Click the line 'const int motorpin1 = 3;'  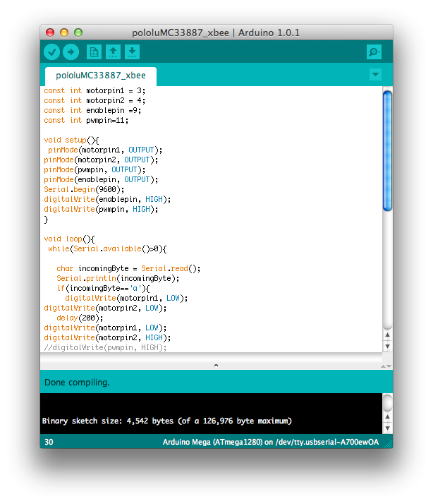tap(94, 90)
